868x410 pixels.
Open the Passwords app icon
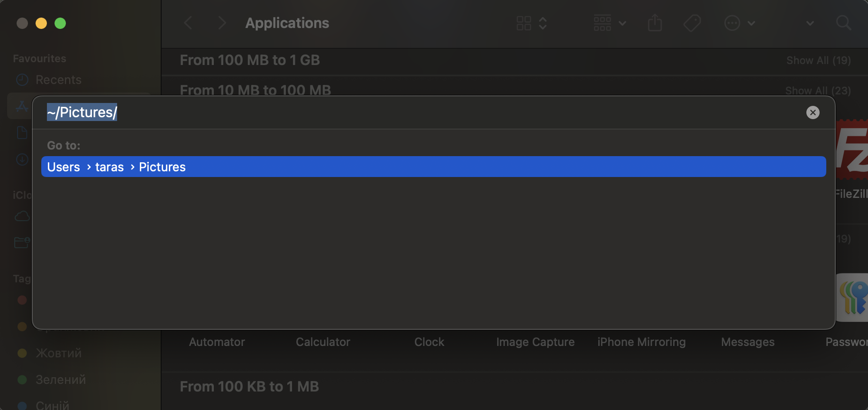852,298
